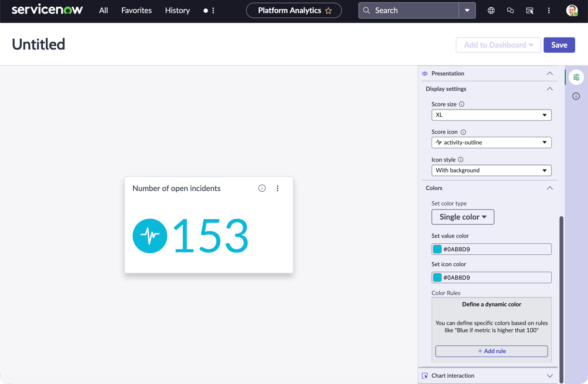The image size is (588, 384).
Task: Click the widget info icon
Action: click(262, 188)
